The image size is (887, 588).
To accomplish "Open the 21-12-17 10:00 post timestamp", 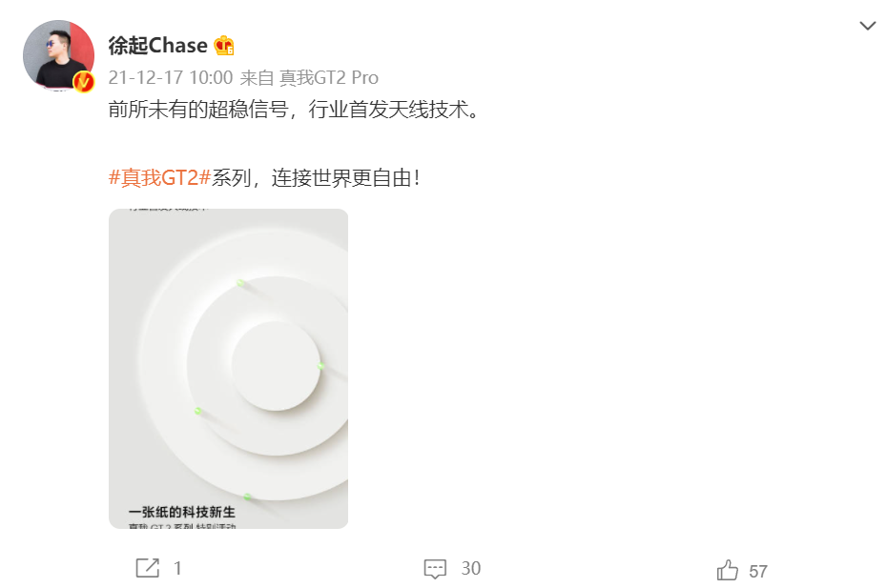I will click(171, 77).
